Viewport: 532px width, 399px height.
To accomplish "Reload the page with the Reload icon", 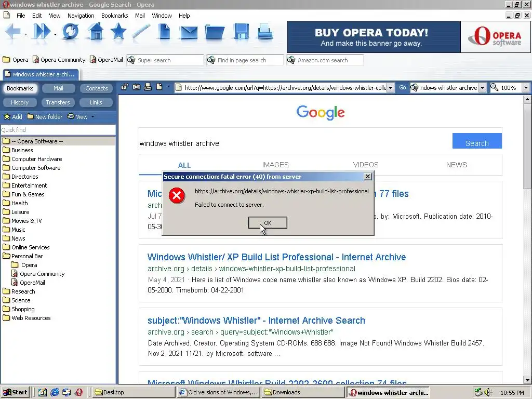I will point(70,32).
